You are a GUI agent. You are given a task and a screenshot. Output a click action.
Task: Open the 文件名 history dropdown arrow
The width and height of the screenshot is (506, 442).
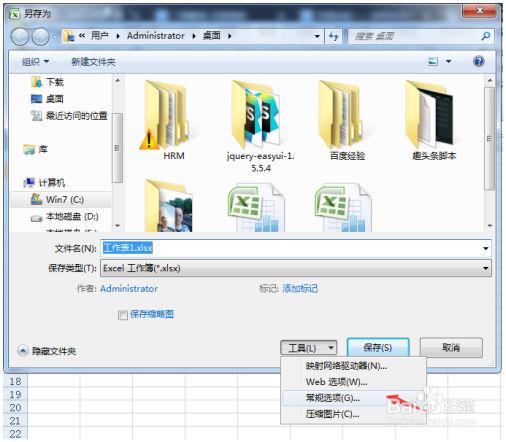tap(486, 248)
